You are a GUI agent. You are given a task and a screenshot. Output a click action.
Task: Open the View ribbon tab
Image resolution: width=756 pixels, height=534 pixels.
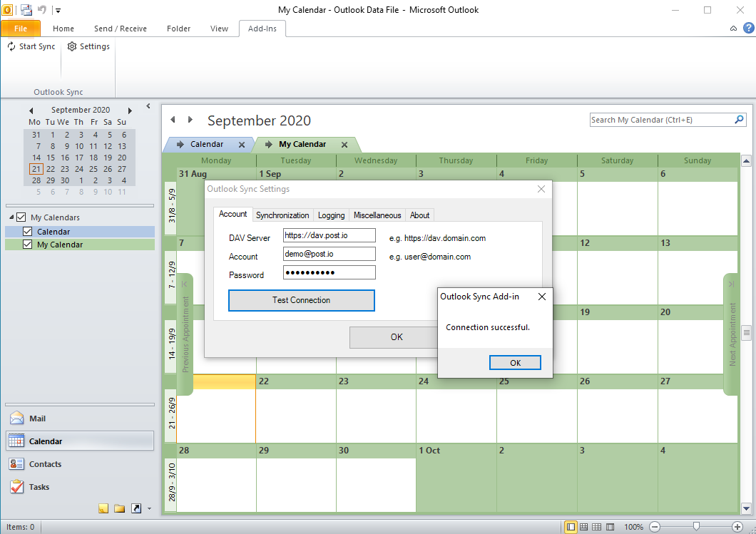[219, 29]
